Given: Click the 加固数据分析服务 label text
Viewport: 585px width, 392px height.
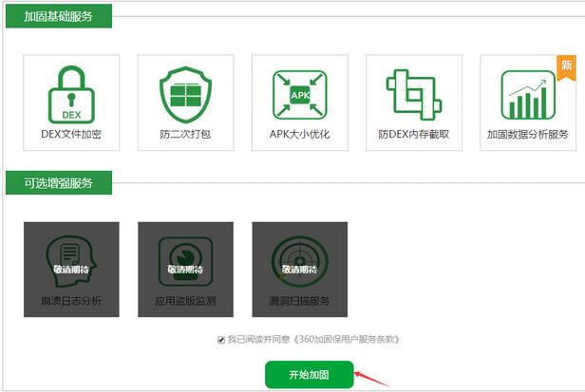Looking at the screenshot, I should [528, 134].
